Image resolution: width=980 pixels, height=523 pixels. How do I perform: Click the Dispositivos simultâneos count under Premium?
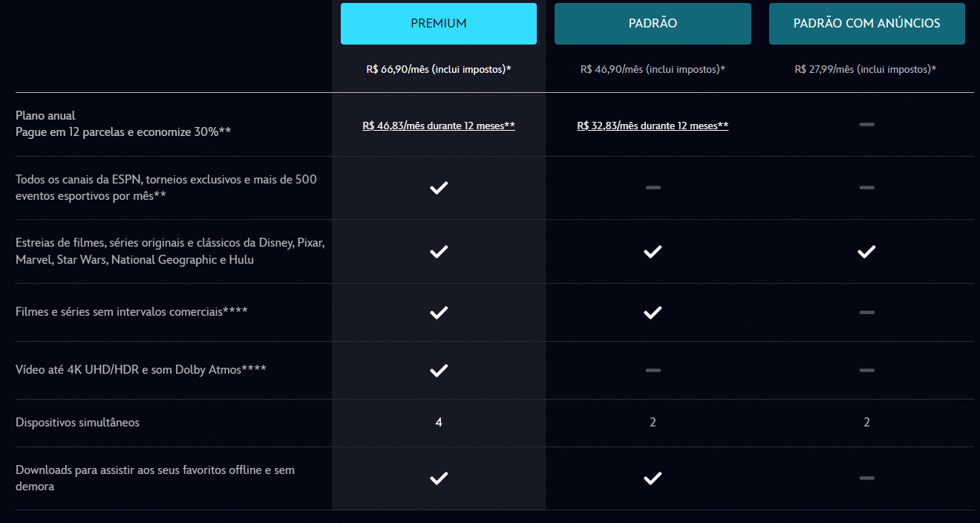[438, 421]
